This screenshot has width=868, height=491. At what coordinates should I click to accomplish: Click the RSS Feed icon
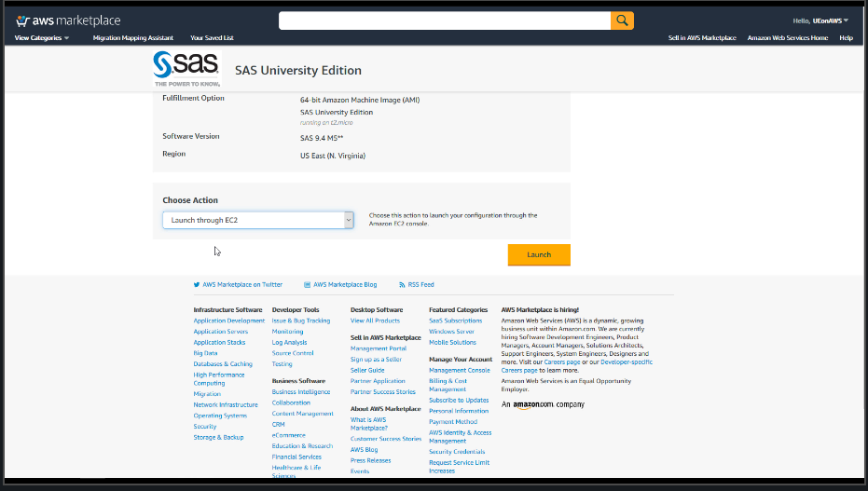point(402,285)
